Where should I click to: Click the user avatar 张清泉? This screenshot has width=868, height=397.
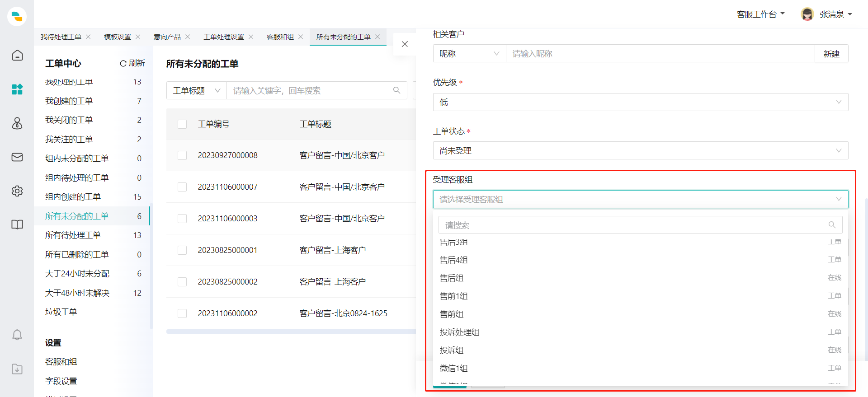tap(807, 14)
